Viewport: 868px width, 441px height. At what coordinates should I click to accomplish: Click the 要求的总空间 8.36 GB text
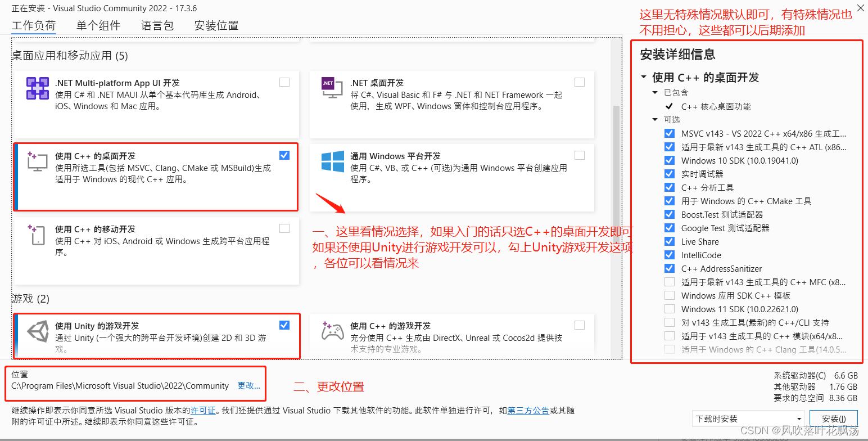click(x=816, y=398)
